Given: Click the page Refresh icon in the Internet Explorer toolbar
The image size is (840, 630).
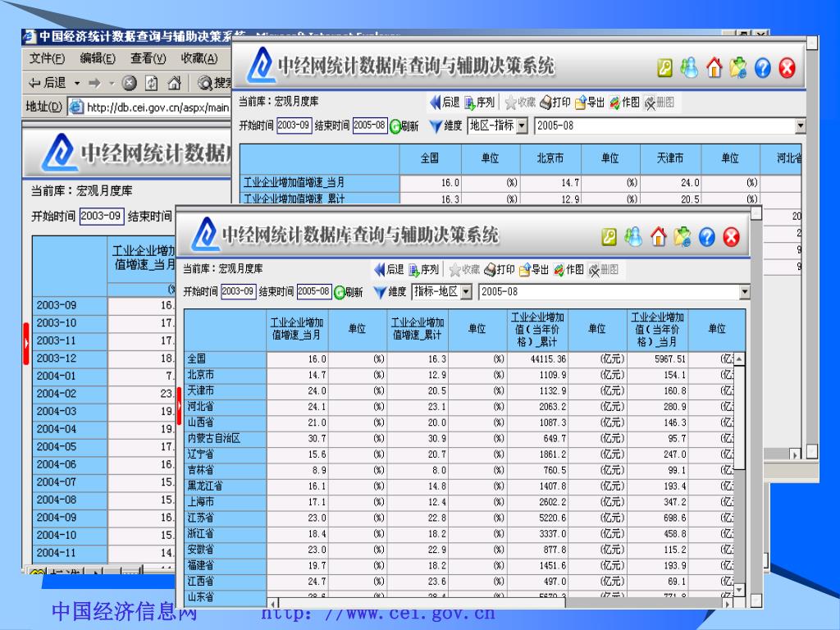Looking at the screenshot, I should click(152, 83).
